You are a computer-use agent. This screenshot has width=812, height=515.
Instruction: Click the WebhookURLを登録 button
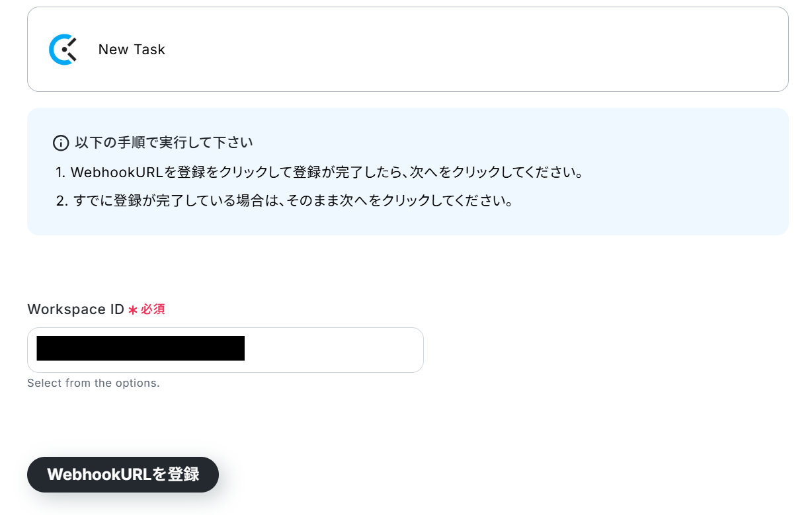(x=123, y=475)
